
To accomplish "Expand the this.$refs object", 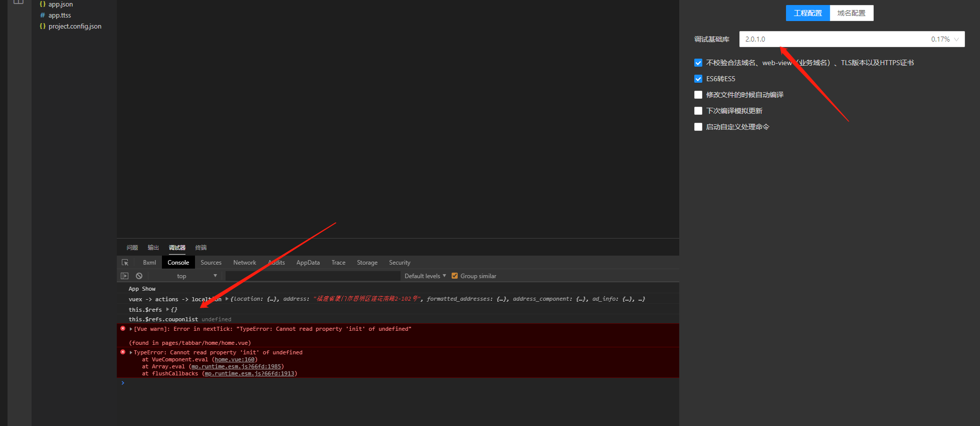I will pyautogui.click(x=167, y=310).
